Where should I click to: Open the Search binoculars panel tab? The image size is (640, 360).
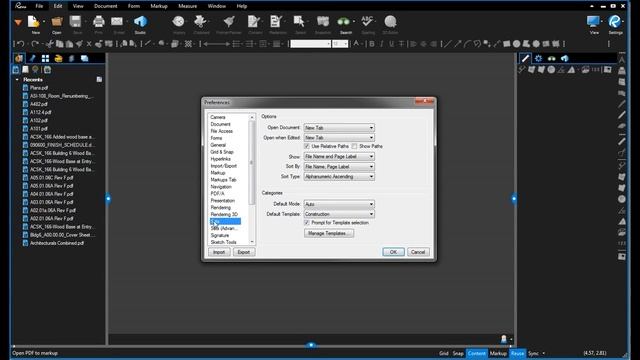[551, 58]
